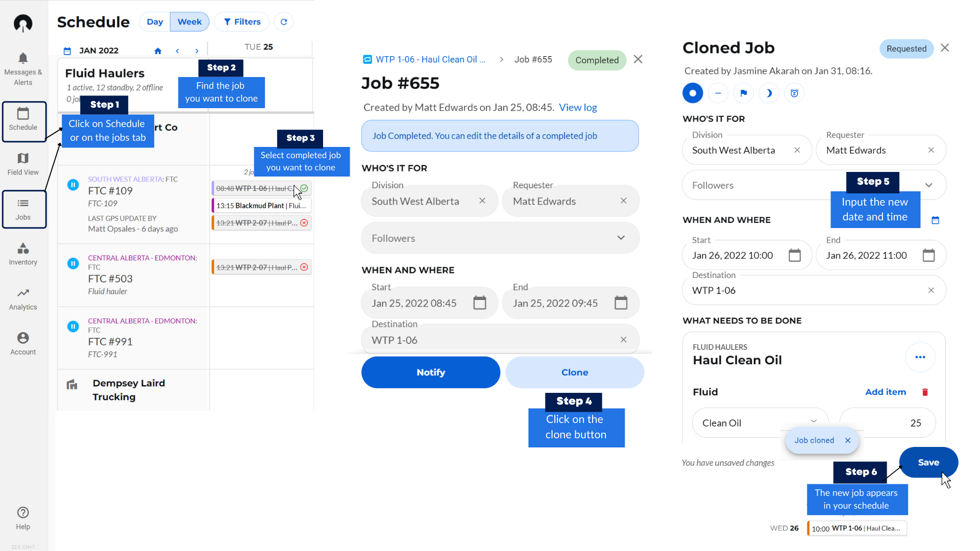980x551 pixels.
Task: Expand Followers dropdown in Cloned Job
Action: click(x=928, y=185)
